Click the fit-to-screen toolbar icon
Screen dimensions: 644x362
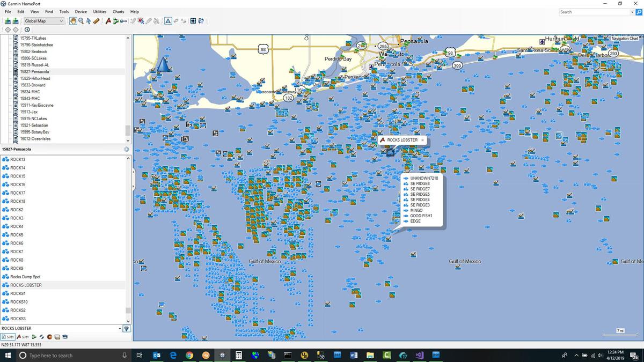pyautogui.click(x=193, y=21)
